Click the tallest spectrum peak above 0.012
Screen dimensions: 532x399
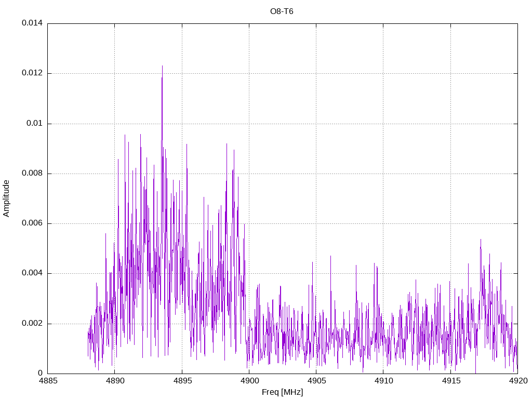[x=162, y=66]
